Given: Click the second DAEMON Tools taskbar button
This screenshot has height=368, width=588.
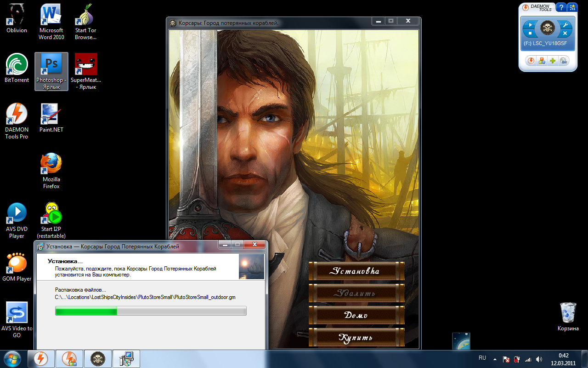Looking at the screenshot, I should tap(69, 359).
